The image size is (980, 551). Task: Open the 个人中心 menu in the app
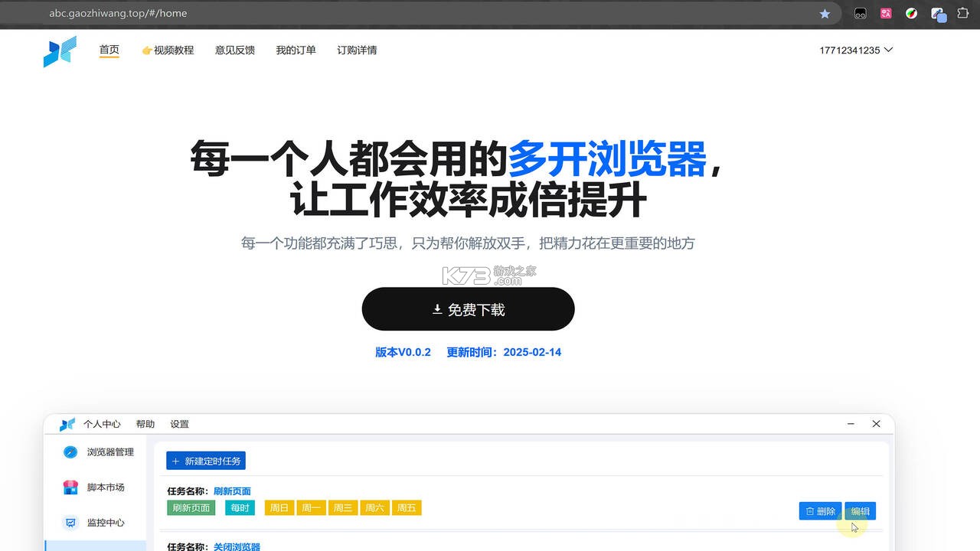pyautogui.click(x=102, y=424)
